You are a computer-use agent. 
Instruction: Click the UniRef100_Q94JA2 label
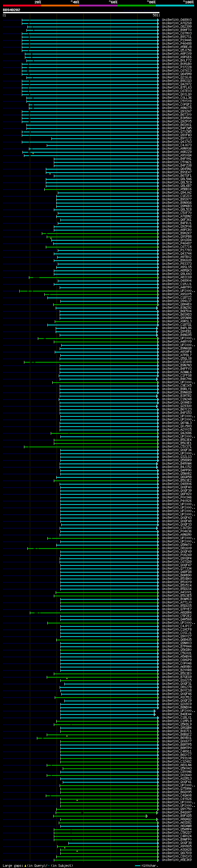(176, 192)
